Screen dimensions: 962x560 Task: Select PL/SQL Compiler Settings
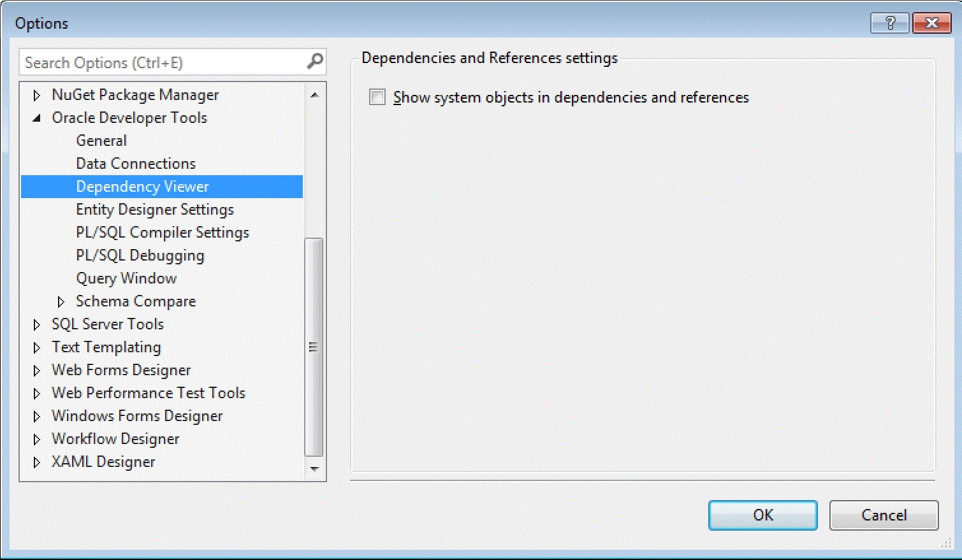[x=163, y=232]
